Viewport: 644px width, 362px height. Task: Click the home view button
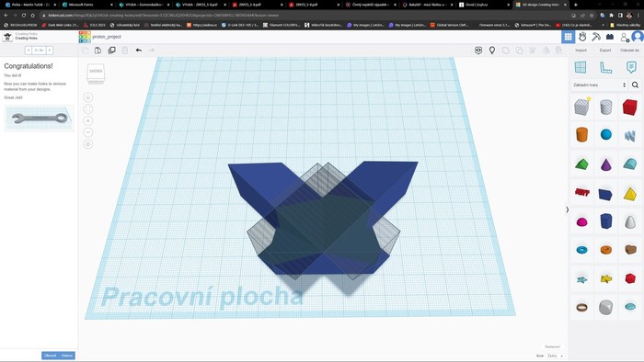pos(88,97)
